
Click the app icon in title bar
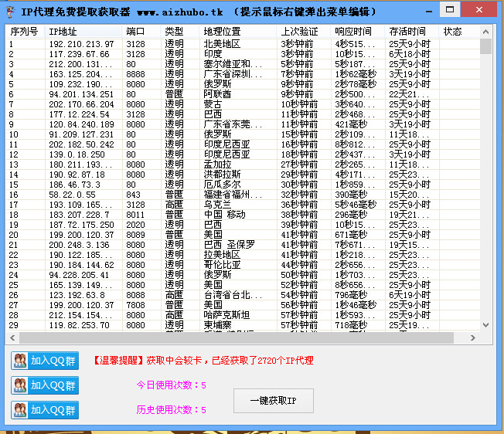(11, 12)
